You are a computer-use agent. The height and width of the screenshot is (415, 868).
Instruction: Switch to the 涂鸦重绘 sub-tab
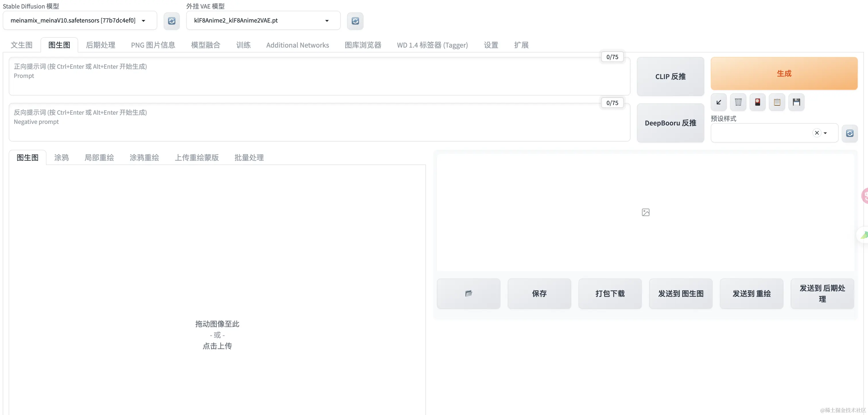coord(144,157)
